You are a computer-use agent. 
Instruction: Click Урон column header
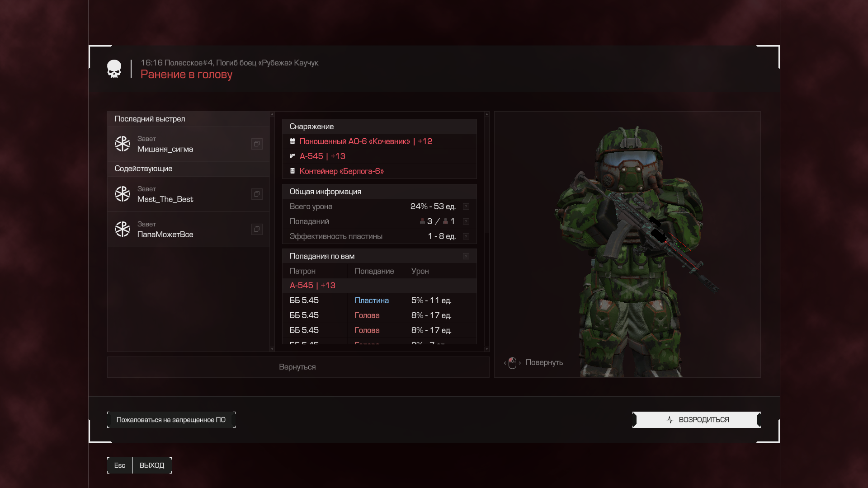click(x=420, y=271)
